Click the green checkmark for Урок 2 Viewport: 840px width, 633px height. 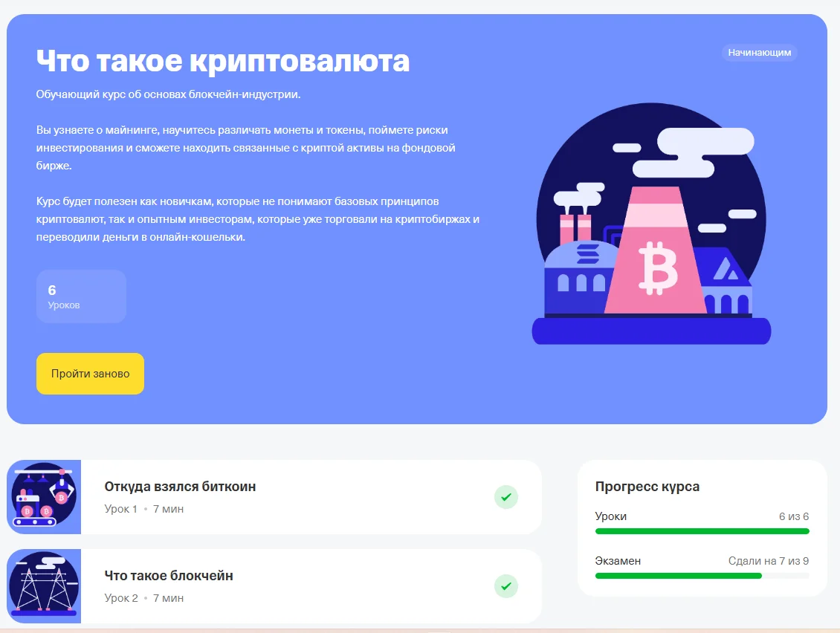point(505,586)
